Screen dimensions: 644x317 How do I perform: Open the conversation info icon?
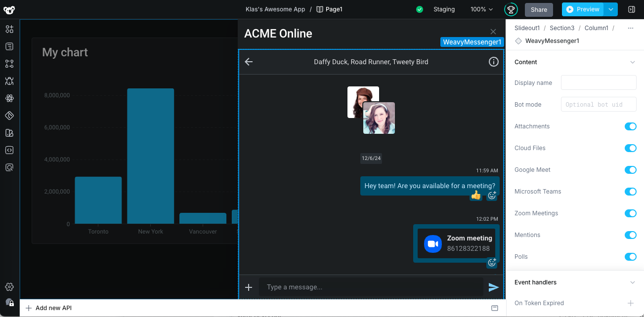coord(493,62)
